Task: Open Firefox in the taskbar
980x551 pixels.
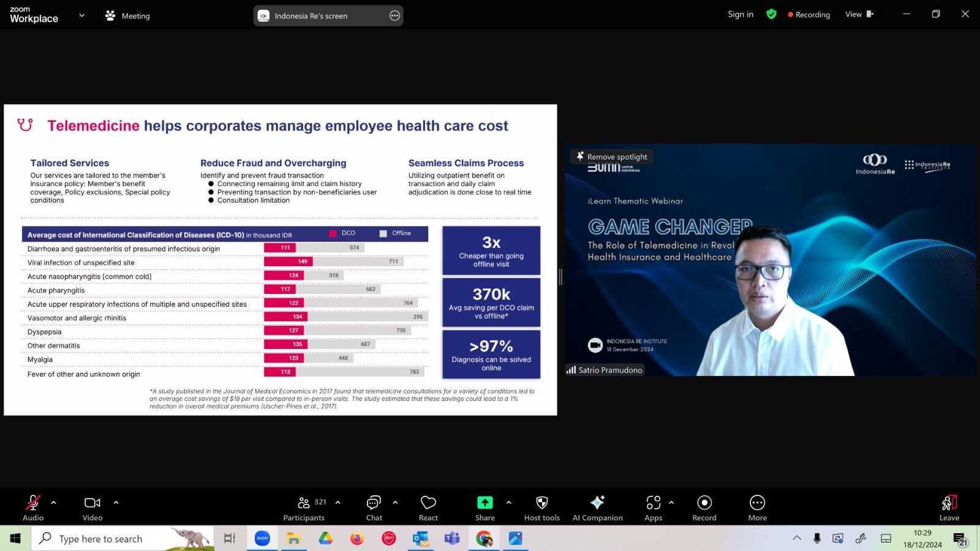Action: (x=357, y=538)
